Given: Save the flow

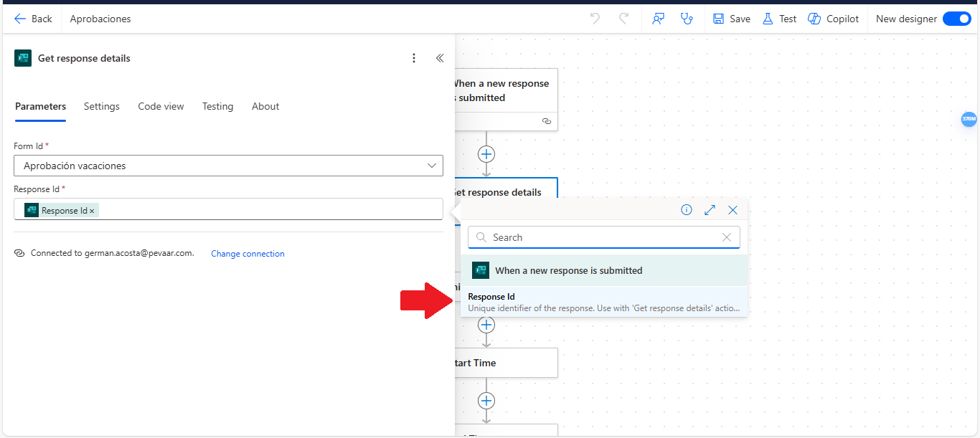Looking at the screenshot, I should pos(732,19).
